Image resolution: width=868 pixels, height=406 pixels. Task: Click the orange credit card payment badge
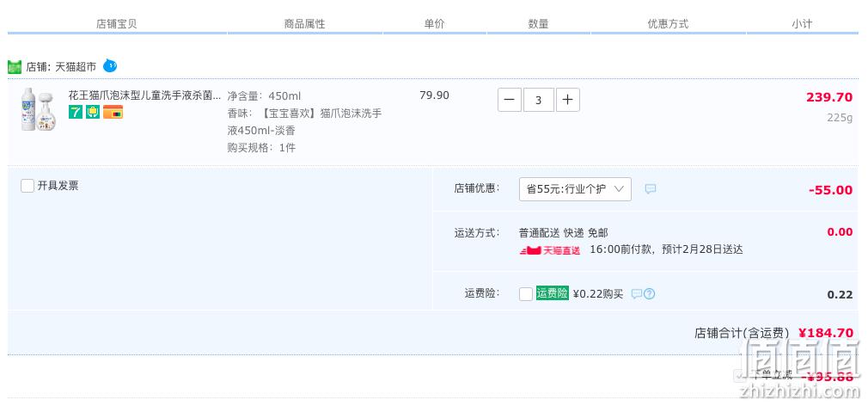pos(113,112)
